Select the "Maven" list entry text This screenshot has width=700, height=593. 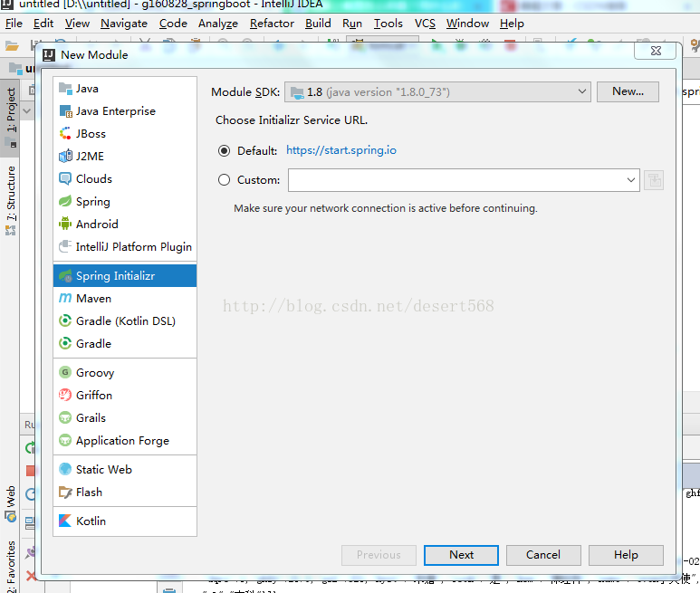(94, 299)
